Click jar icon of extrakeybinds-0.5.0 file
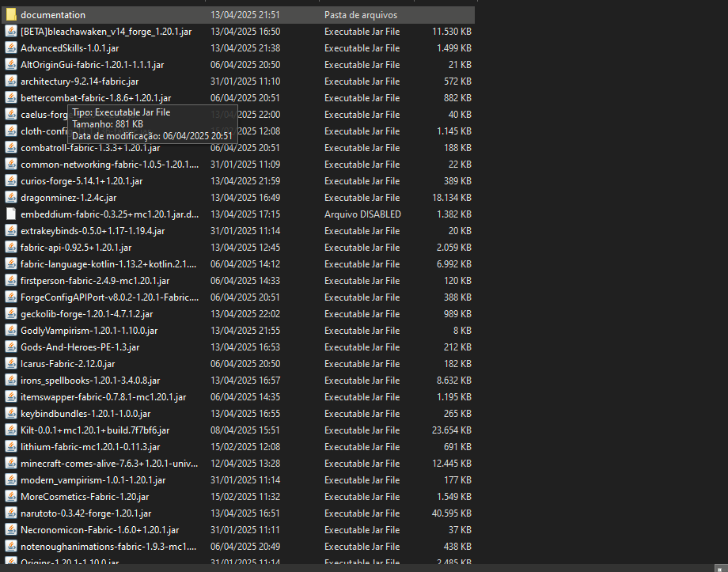Viewport: 728px width, 572px height. coord(11,231)
